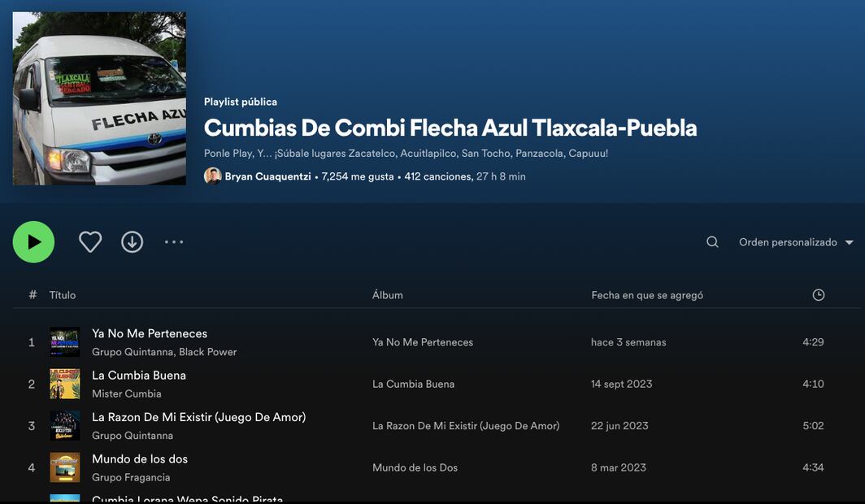Click the 412 canciones text
865x504 pixels.
[438, 176]
